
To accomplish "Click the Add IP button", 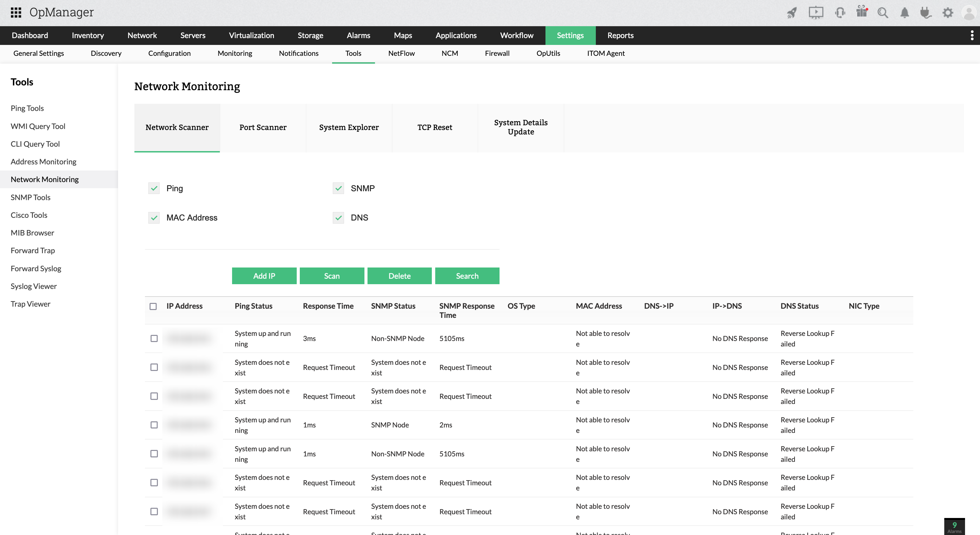I will [264, 276].
